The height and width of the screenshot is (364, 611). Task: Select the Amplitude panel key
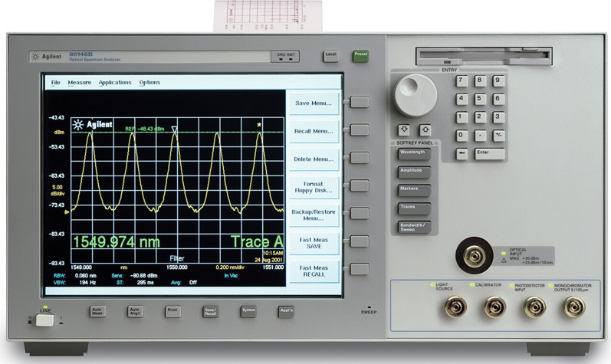[414, 172]
